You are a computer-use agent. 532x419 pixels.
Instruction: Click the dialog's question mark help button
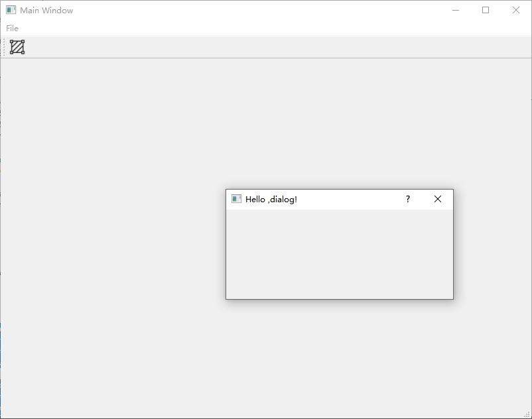408,199
